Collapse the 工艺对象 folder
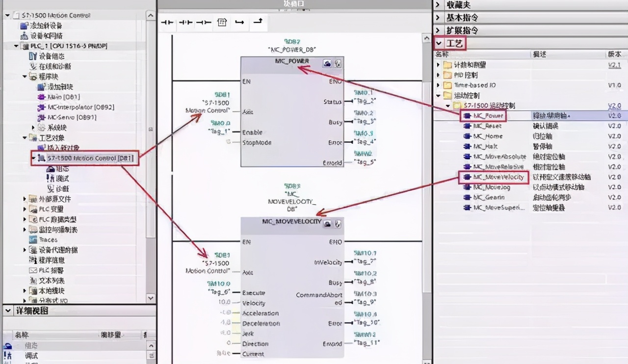This screenshot has width=628, height=364. (25, 138)
